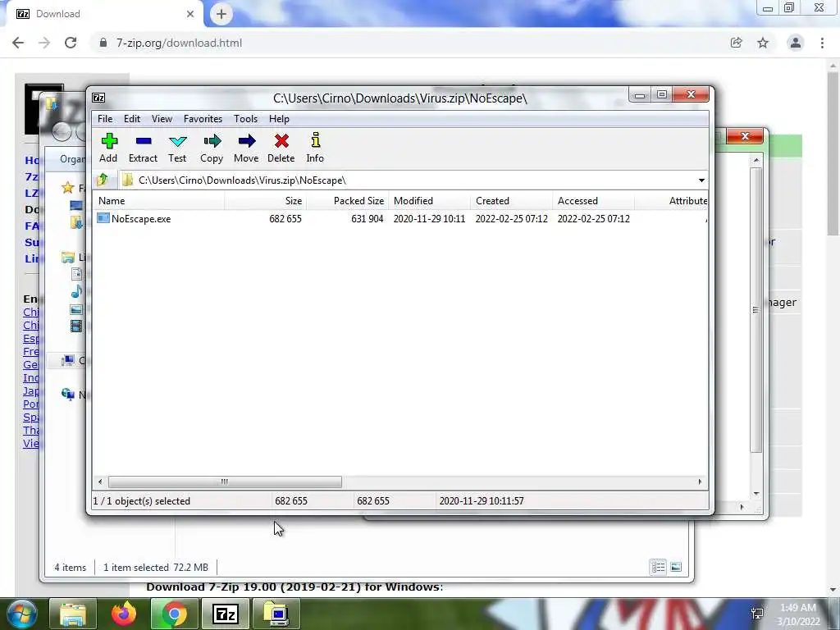Click the 7-Zip window title icon

point(98,98)
